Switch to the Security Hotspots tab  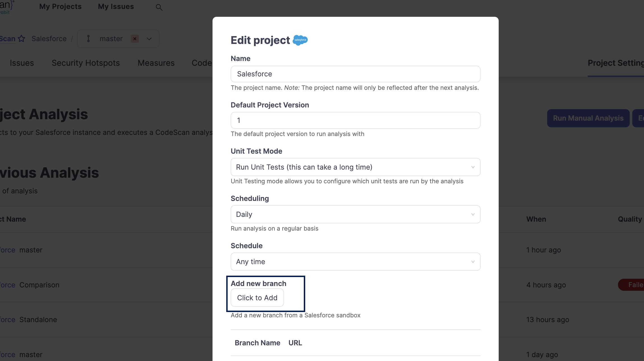[86, 63]
